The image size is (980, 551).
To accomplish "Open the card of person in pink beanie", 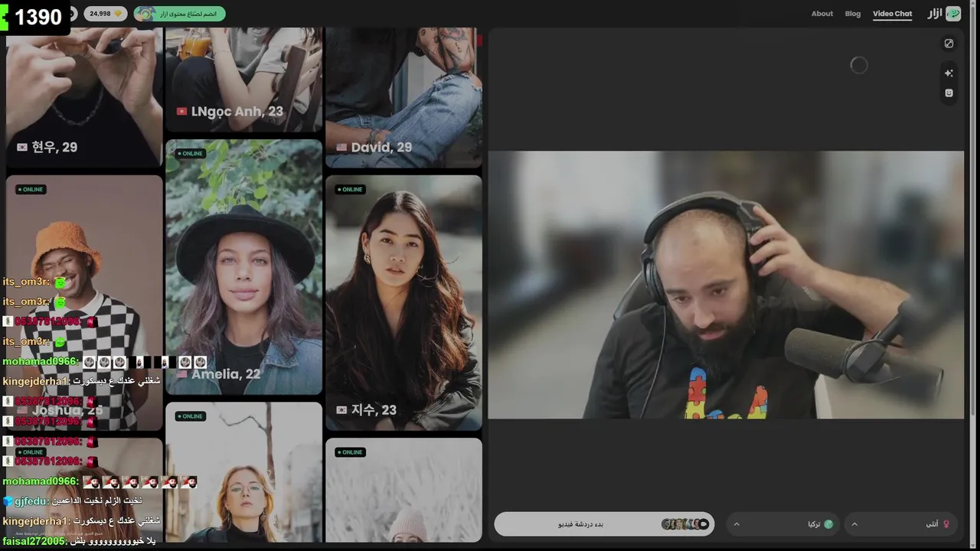I will pyautogui.click(x=403, y=490).
